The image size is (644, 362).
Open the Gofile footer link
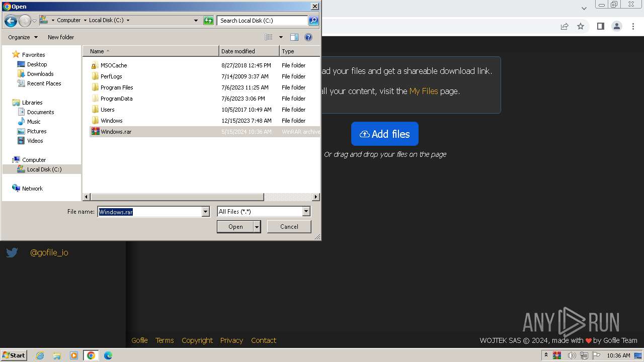(139, 340)
